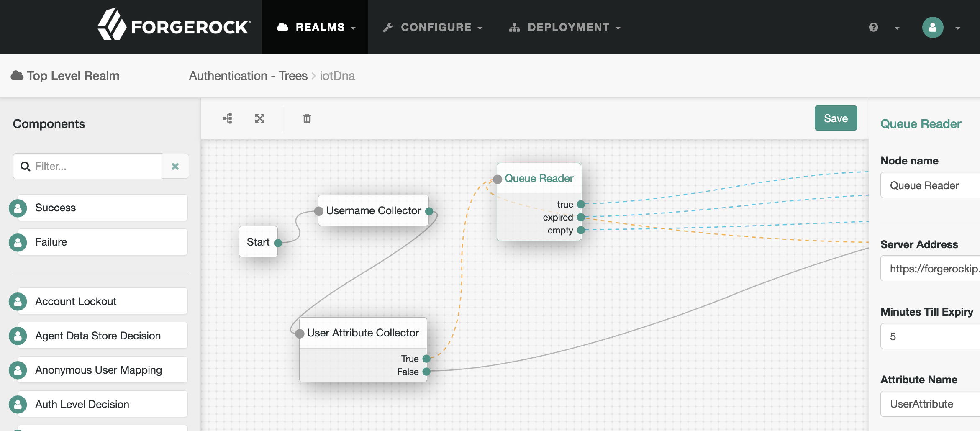Viewport: 980px width, 431px height.
Task: Click the help question mark icon
Action: click(873, 27)
